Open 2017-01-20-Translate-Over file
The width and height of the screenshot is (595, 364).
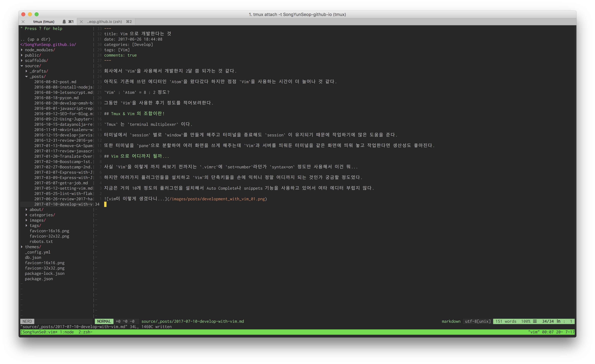tap(63, 156)
